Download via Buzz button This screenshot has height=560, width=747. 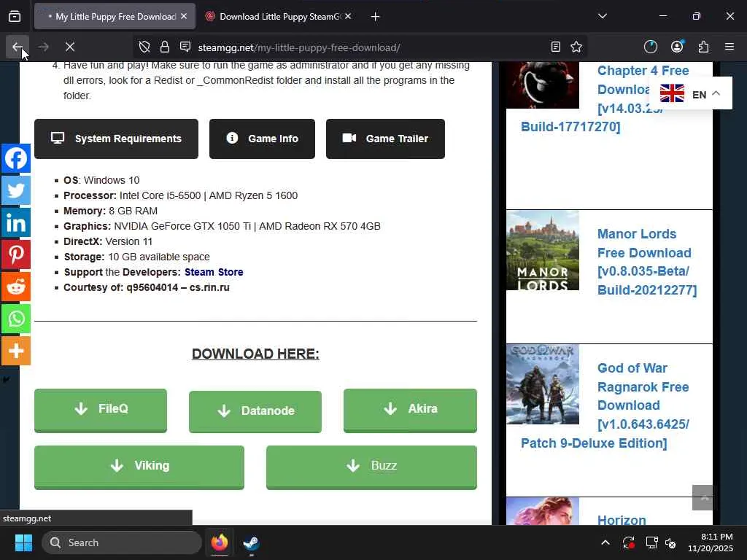371,467
